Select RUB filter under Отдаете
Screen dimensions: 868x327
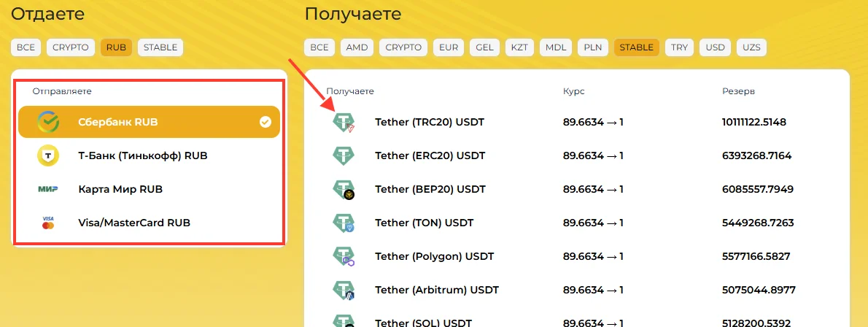tap(116, 47)
